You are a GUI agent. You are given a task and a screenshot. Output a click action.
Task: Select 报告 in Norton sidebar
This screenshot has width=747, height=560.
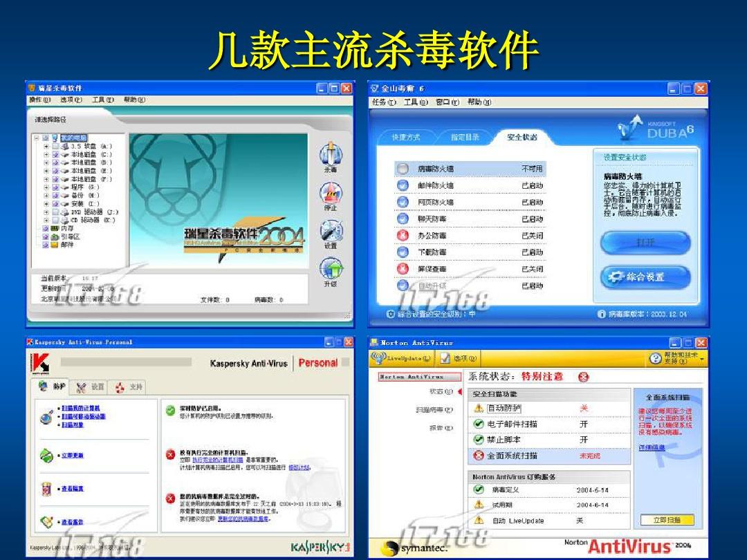441,428
